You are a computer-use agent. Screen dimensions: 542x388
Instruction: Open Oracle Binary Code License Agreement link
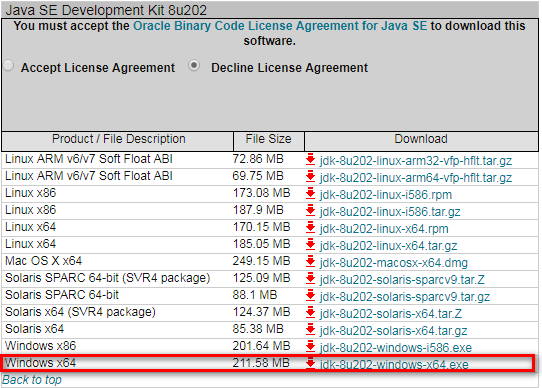[280, 26]
